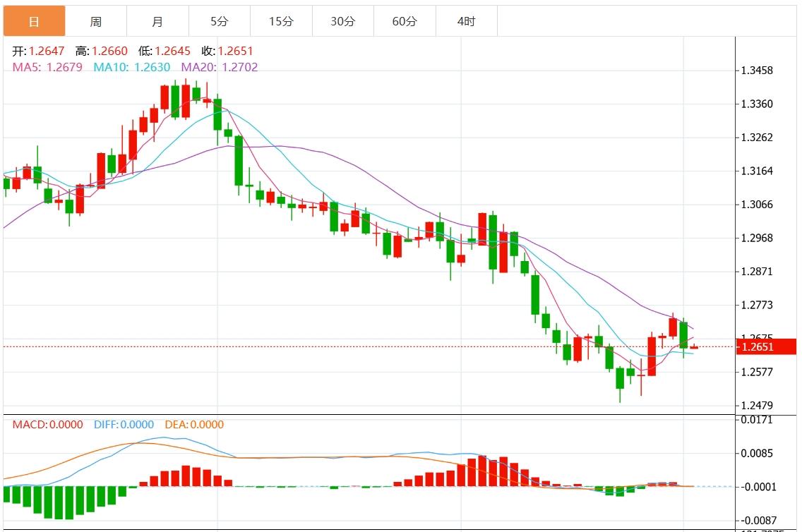The height and width of the screenshot is (532, 802).
Task: Select the MA20: 1.2702 indicator label
Action: pos(220,67)
